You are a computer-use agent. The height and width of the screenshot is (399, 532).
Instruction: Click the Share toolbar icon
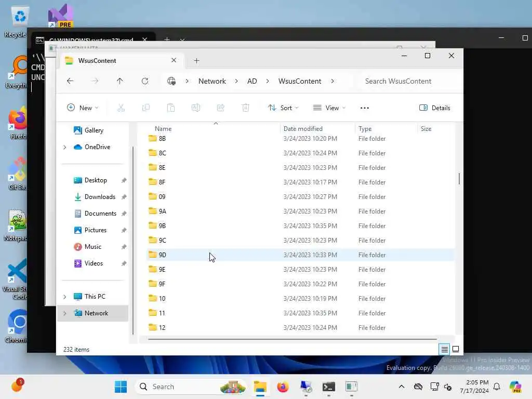click(x=220, y=108)
